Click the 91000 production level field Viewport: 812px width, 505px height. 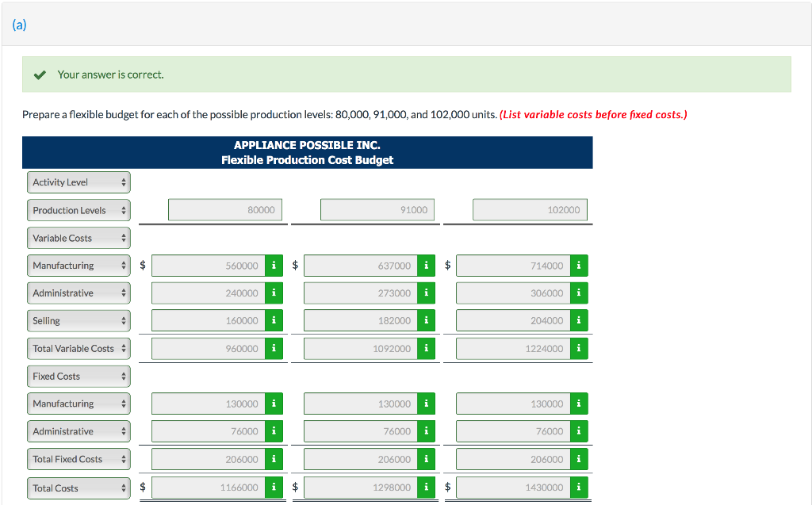(x=377, y=210)
